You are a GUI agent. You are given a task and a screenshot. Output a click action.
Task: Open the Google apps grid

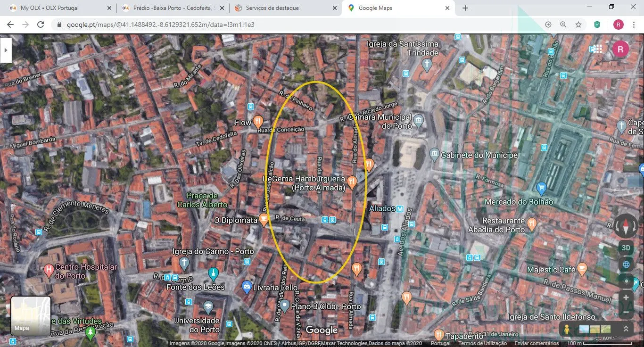click(x=597, y=49)
